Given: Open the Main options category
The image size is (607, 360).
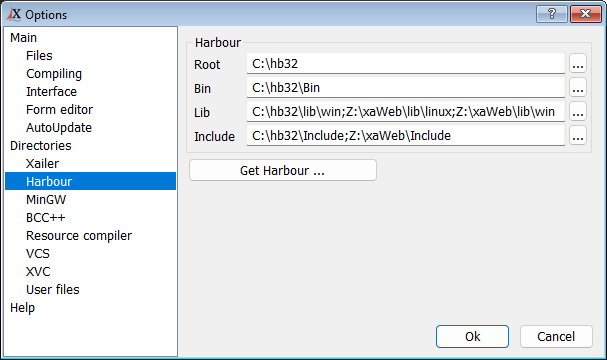Looking at the screenshot, I should (x=24, y=38).
